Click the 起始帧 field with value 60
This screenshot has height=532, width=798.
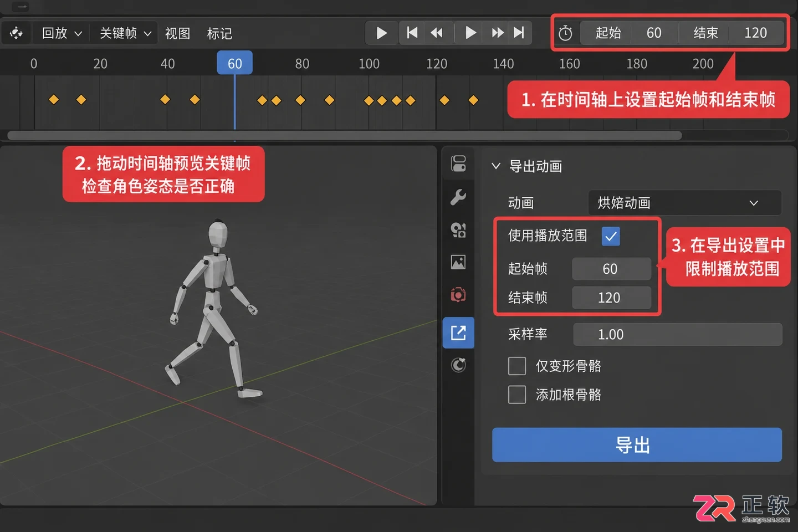pyautogui.click(x=611, y=269)
